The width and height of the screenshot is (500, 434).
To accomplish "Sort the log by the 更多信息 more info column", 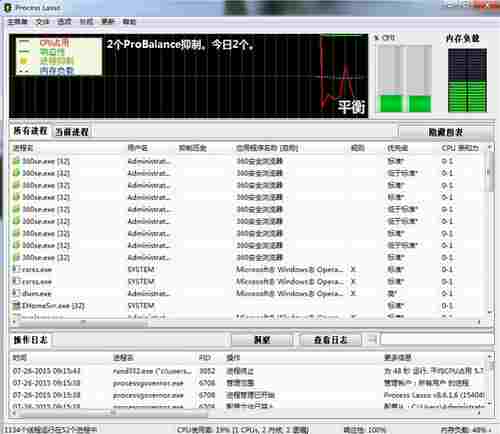I will (x=397, y=358).
